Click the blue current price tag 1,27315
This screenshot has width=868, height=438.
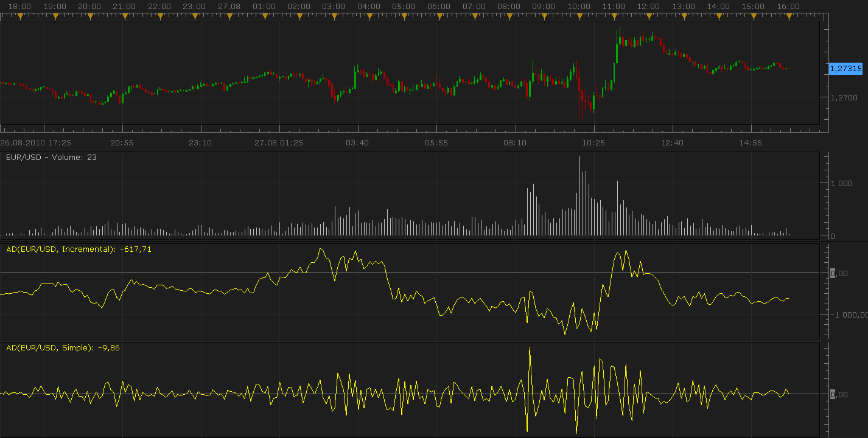click(845, 69)
